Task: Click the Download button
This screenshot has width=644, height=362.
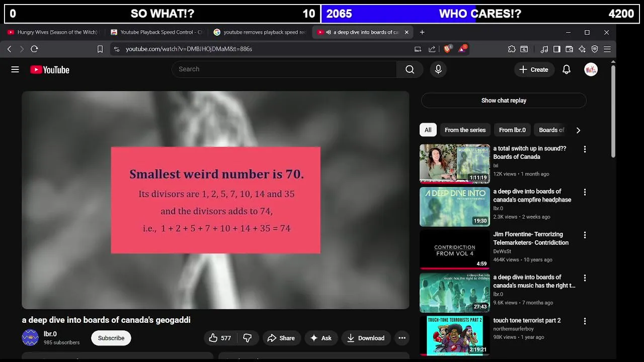Action: coord(366,338)
